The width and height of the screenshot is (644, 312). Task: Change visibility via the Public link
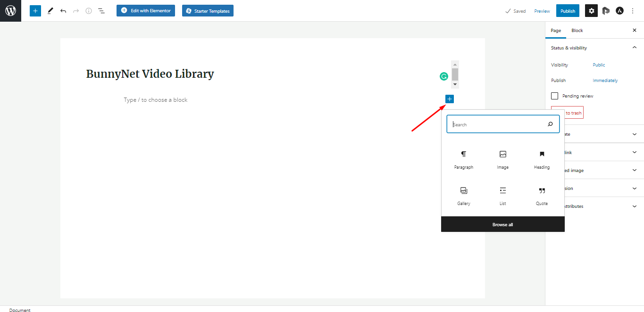599,65
